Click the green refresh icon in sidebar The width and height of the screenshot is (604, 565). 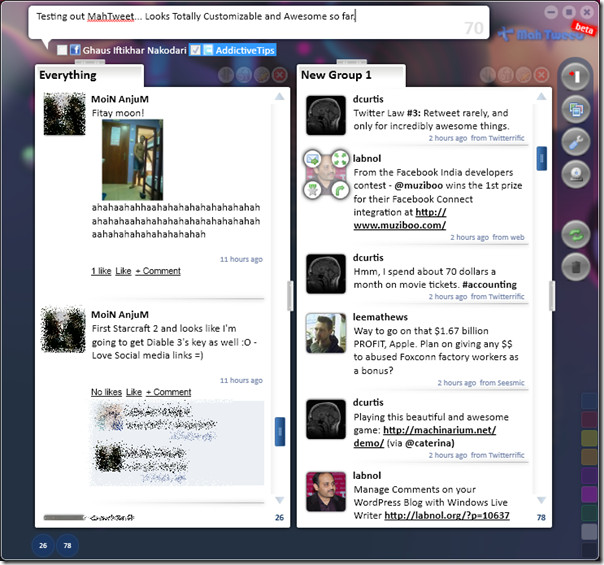(573, 236)
